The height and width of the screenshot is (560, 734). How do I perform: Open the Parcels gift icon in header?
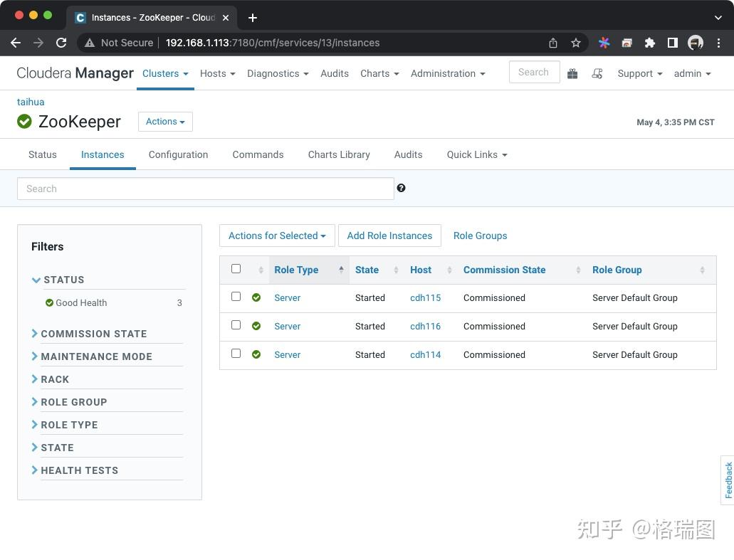click(572, 73)
